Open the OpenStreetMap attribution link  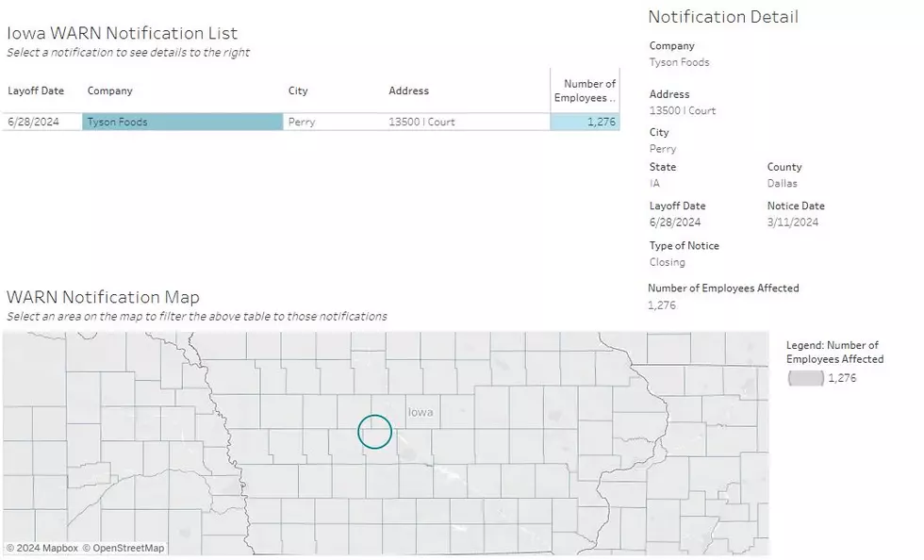coord(124,548)
